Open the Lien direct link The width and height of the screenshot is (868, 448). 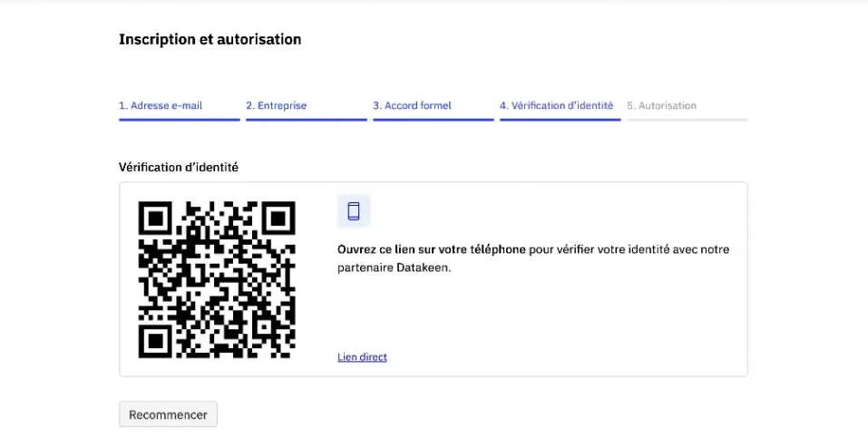362,357
